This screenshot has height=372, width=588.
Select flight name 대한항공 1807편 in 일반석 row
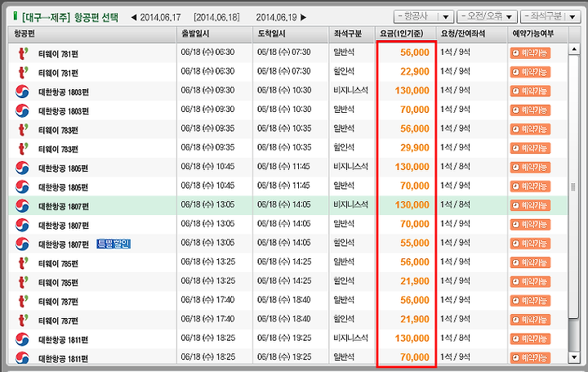[x=64, y=226]
